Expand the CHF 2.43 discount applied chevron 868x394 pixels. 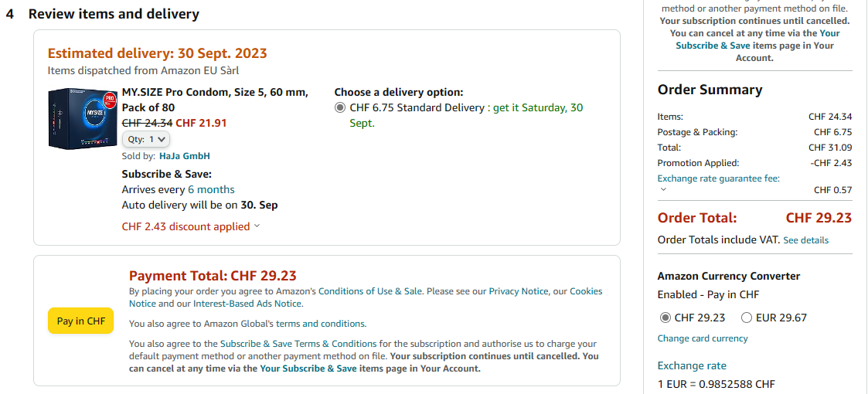coord(257,226)
